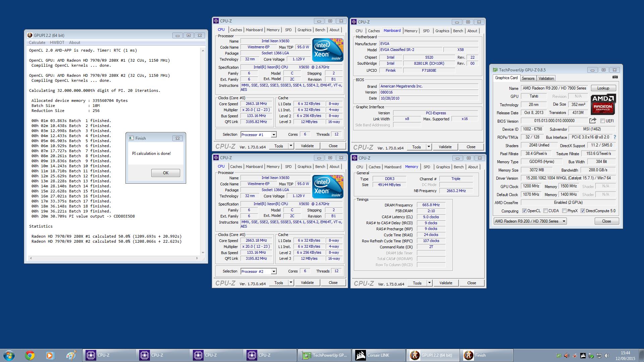The height and width of the screenshot is (362, 644).
Task: Click GPUPI scrollbar down arrow
Action: coord(203,253)
